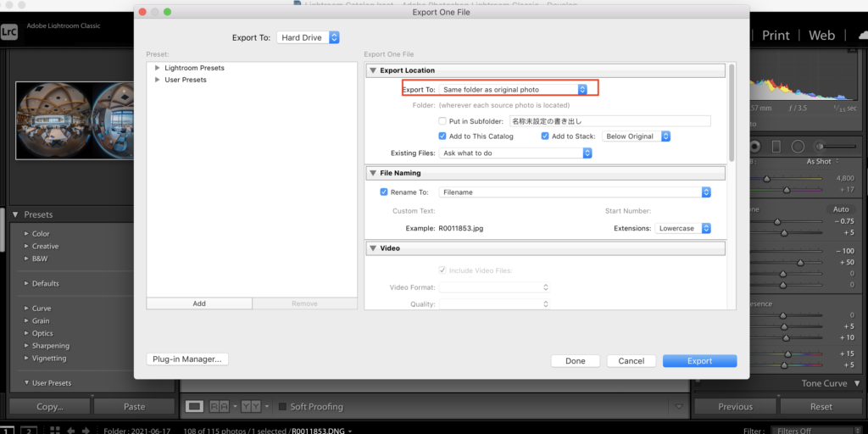Click the Auto tone button
The image size is (868, 434).
pos(841,209)
